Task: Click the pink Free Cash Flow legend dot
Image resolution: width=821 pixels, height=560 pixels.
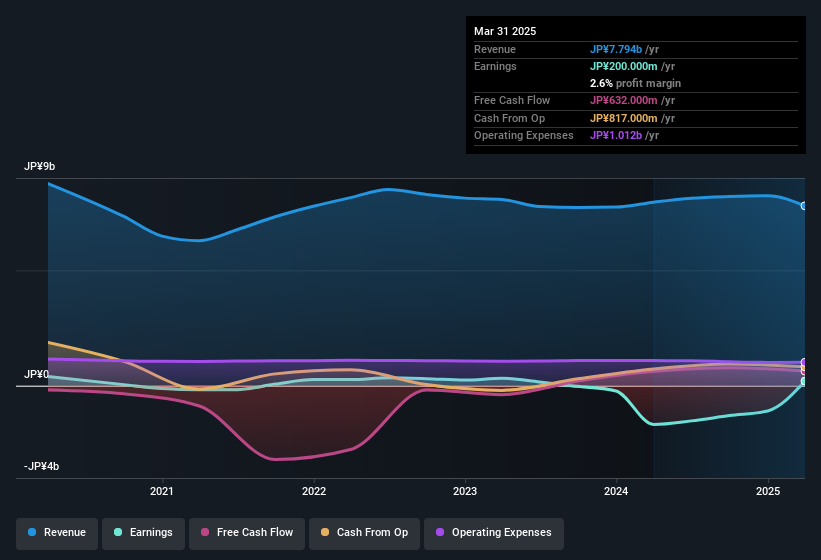Action: click(x=205, y=532)
